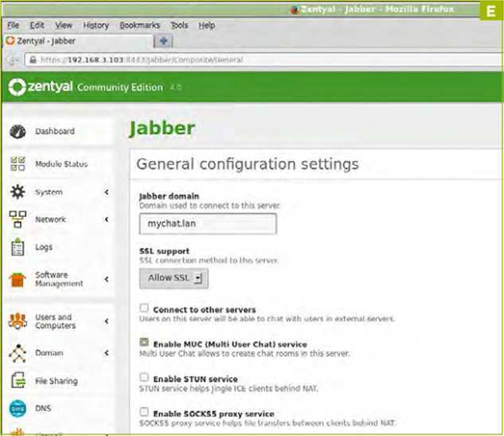Screen dimensions: 504x436
Task: Open Logs link in sidebar
Action: (x=44, y=247)
